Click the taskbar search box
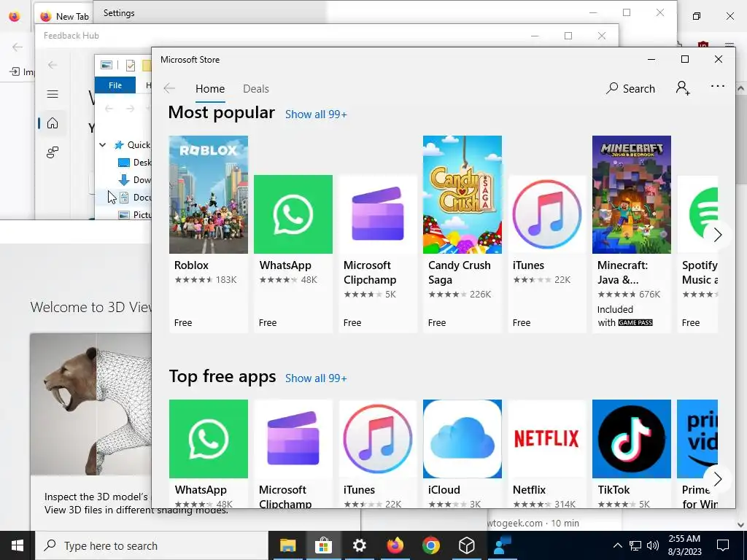747x560 pixels. pos(152,545)
